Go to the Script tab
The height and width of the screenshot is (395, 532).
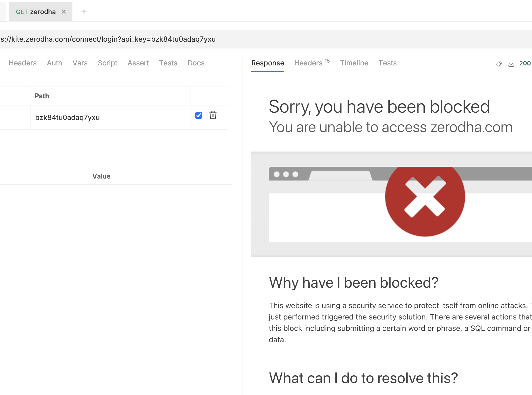pyautogui.click(x=108, y=63)
